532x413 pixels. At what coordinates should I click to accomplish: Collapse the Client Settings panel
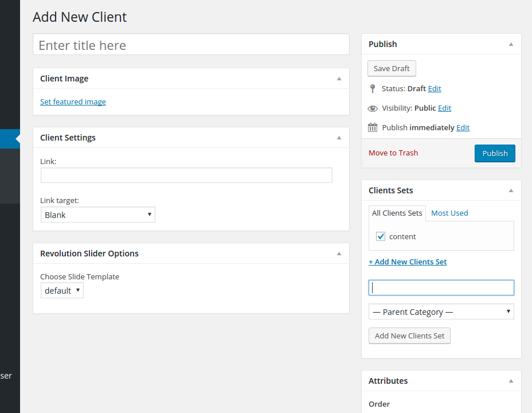coord(339,138)
